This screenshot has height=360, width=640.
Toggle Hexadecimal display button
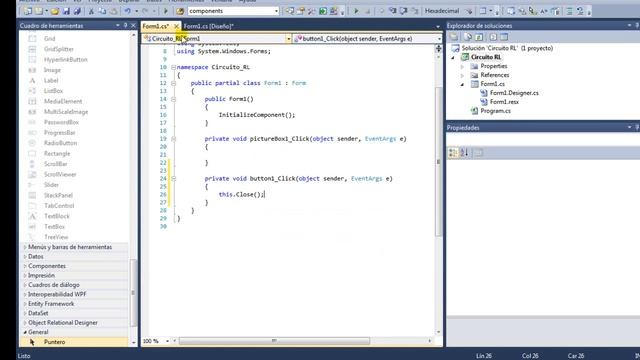[442, 11]
